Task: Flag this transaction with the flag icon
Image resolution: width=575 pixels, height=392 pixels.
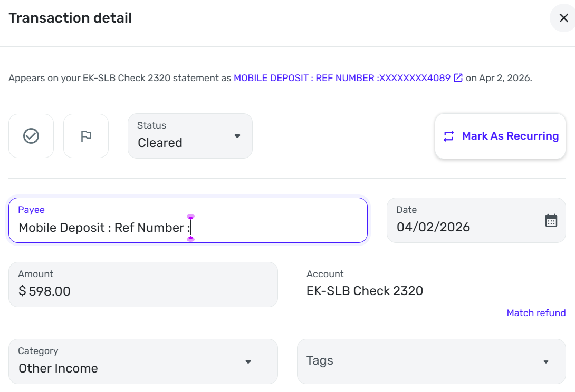Action: [86, 136]
